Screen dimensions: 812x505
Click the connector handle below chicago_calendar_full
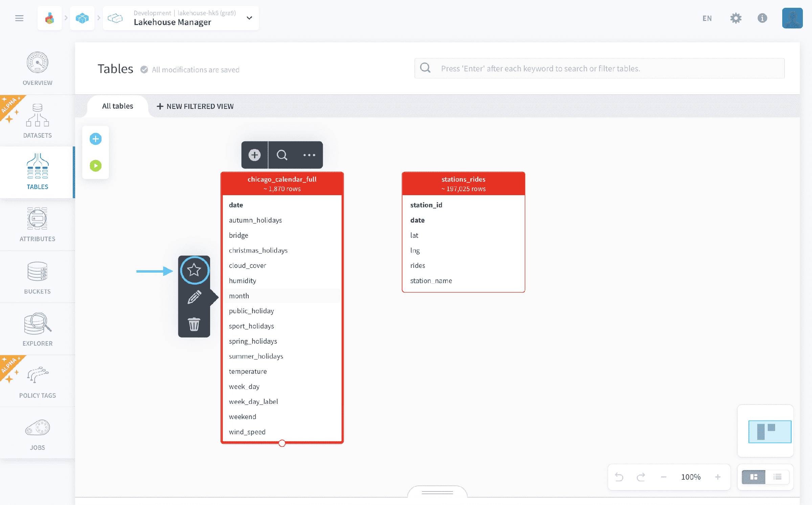[282, 443]
